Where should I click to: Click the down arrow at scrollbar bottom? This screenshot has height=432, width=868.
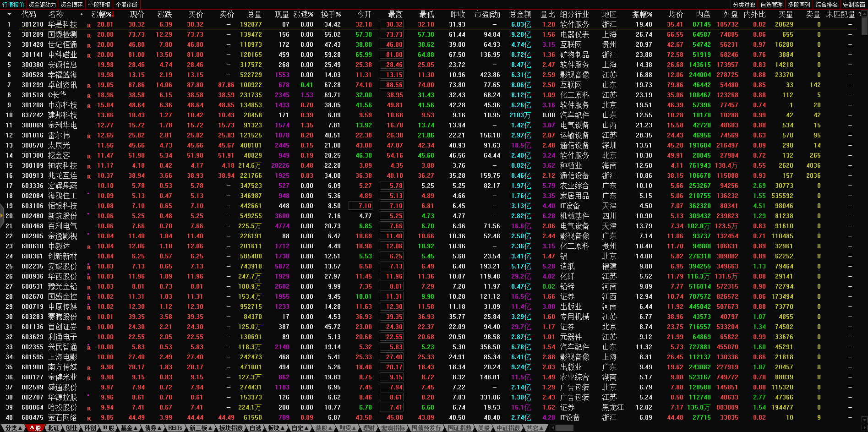click(x=864, y=420)
